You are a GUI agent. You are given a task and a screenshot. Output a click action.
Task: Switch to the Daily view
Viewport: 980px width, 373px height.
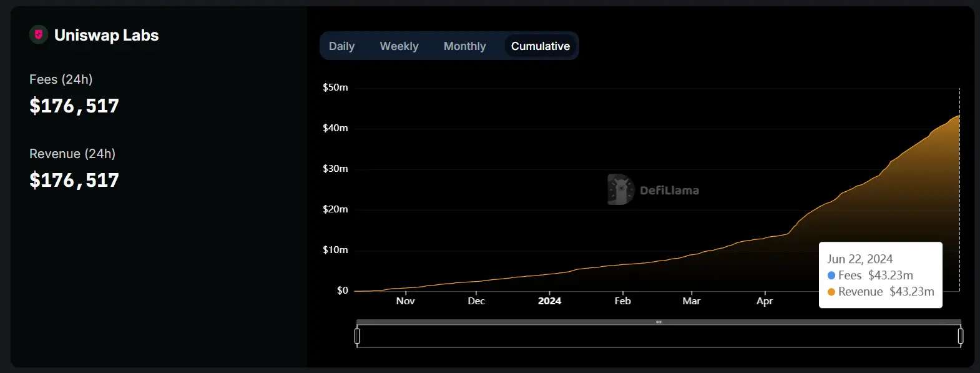click(341, 46)
